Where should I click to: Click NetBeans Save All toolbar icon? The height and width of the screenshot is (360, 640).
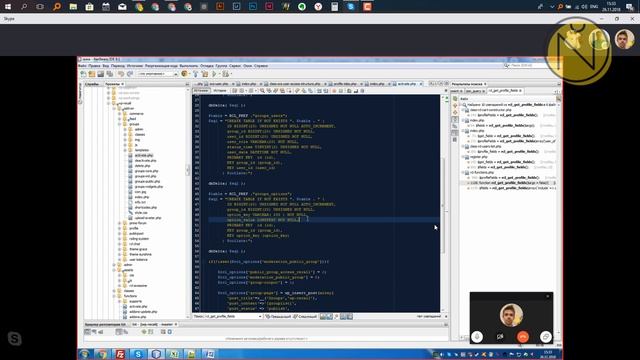[x=109, y=74]
